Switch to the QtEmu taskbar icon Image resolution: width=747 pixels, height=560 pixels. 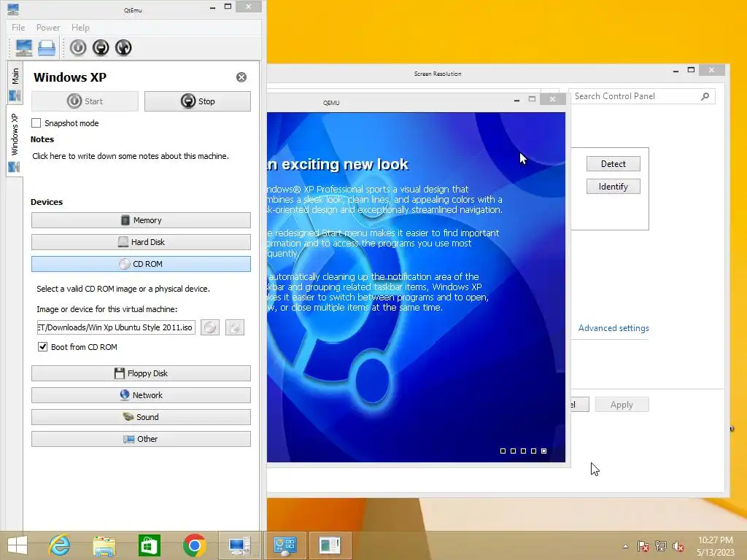point(239,545)
